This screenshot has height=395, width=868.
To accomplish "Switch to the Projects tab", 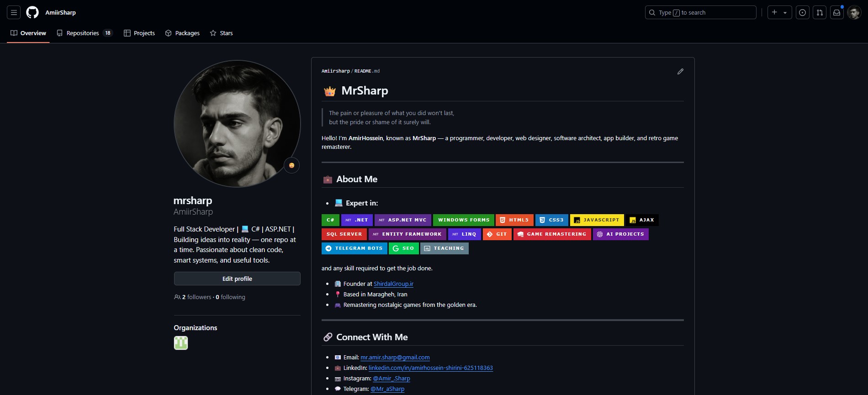I will tap(139, 33).
